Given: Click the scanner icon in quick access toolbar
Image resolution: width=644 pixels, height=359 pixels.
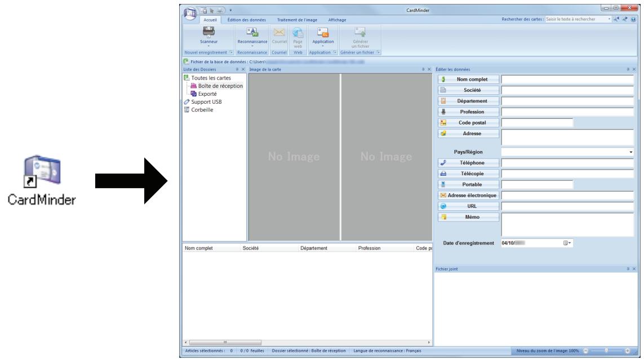Looking at the screenshot, I should coord(204,10).
